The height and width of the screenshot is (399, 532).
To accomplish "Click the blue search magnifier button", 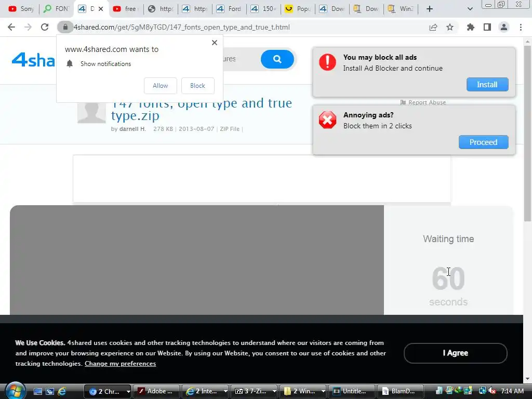I will (277, 59).
